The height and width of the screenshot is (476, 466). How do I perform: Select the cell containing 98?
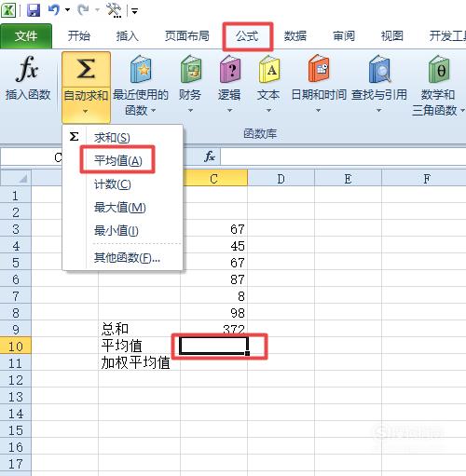point(214,313)
